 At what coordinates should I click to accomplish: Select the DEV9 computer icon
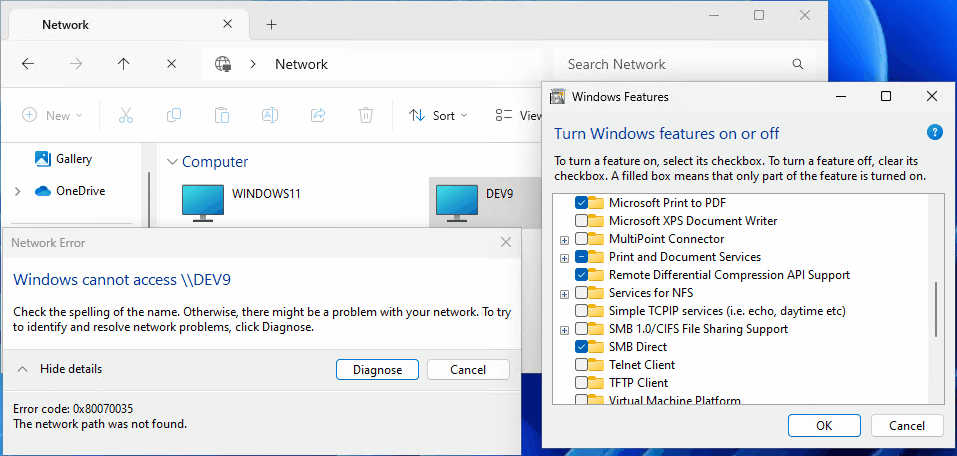coord(458,201)
